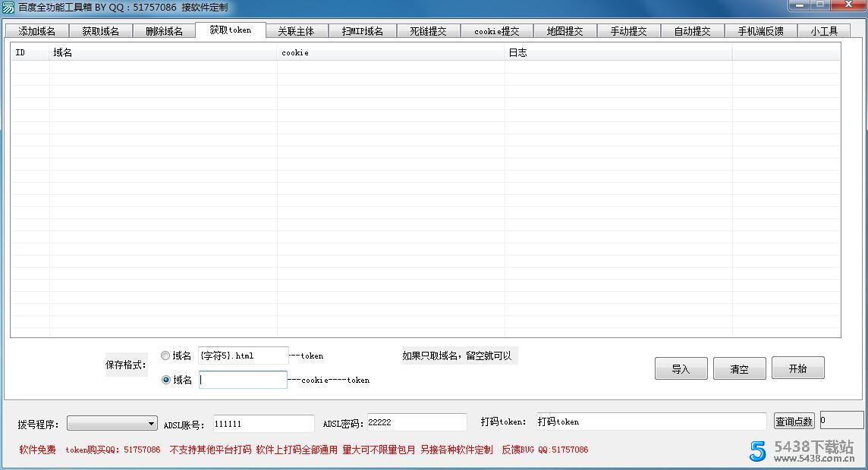Viewport: 868px width, 470px height.
Task: Select the first 域名 save format radio button
Action: [x=165, y=355]
